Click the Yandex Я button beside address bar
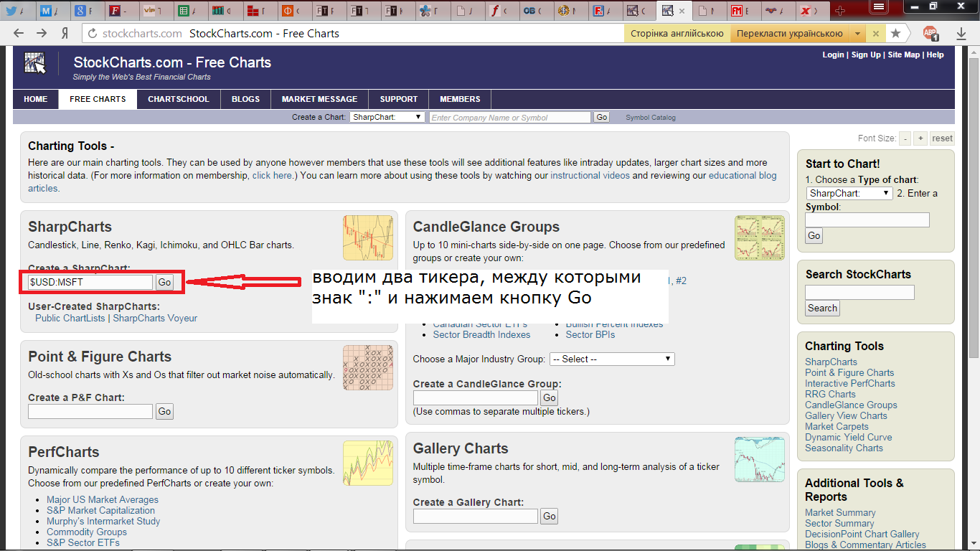 click(65, 34)
